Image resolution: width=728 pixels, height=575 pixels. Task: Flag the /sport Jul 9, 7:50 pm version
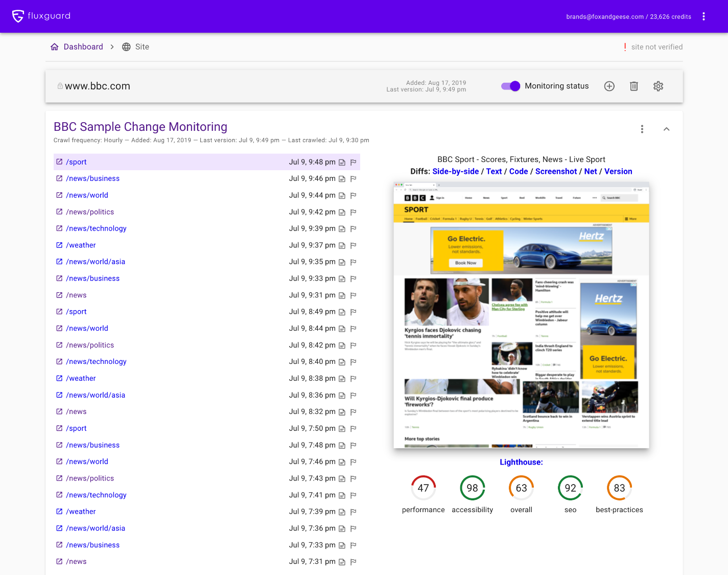pos(353,429)
